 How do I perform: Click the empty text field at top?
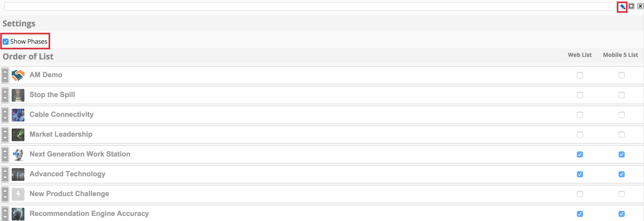pos(309,6)
